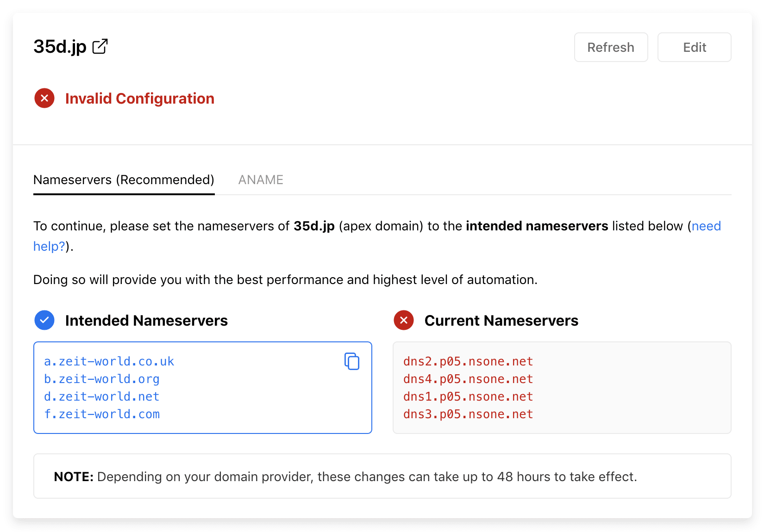This screenshot has width=764, height=532.
Task: Switch to the ANAME tab
Action: 261,180
